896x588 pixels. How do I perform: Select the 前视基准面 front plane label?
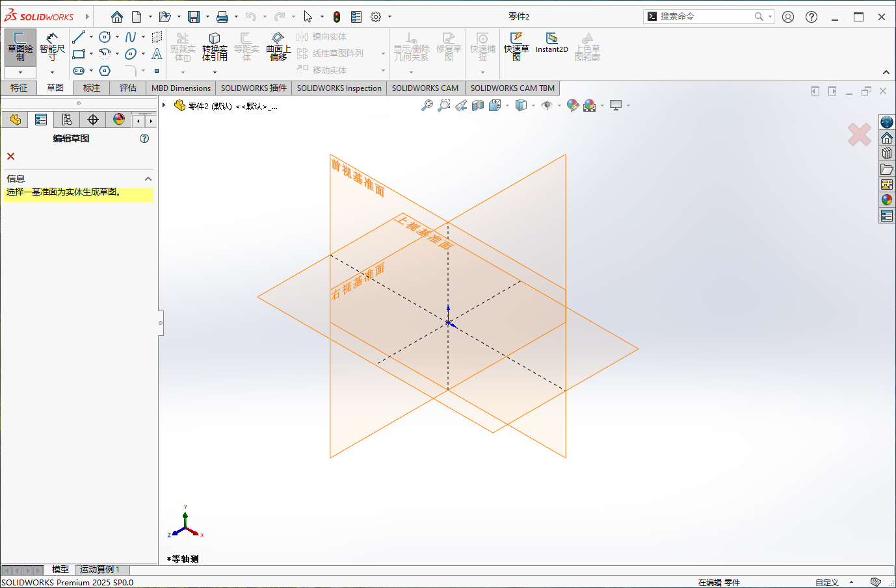pos(358,177)
